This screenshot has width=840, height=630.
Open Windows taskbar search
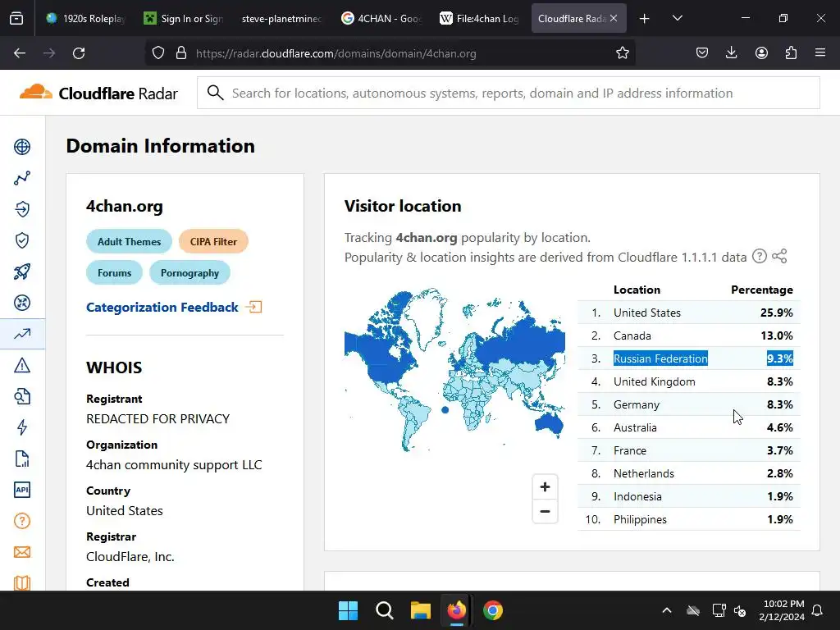pyautogui.click(x=384, y=610)
